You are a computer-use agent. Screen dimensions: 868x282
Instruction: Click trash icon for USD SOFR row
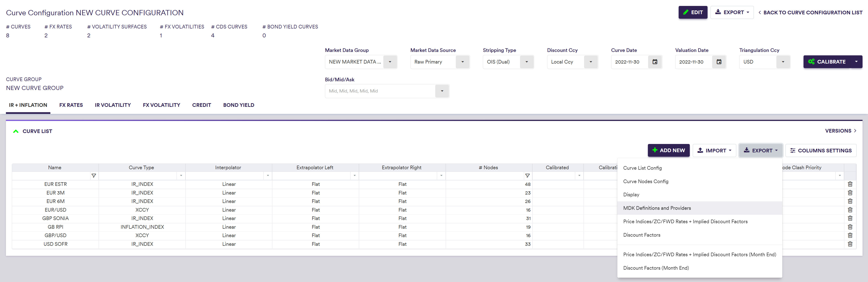click(850, 244)
